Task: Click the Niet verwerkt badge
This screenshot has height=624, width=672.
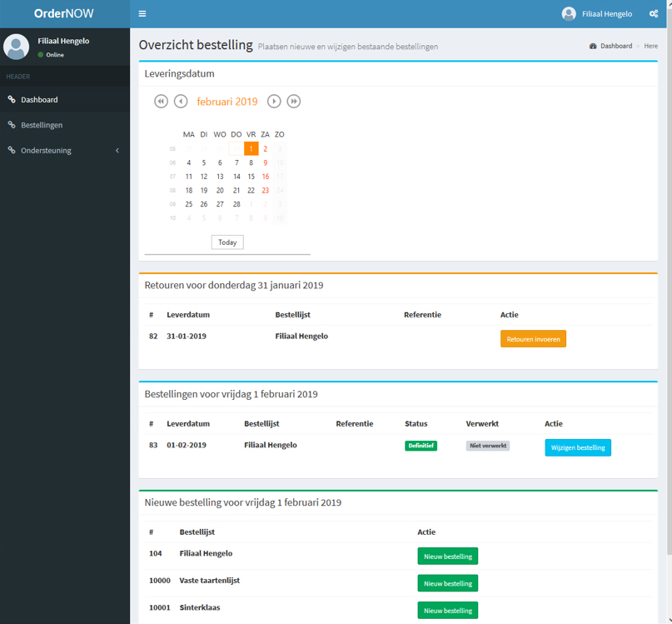Action: point(488,446)
